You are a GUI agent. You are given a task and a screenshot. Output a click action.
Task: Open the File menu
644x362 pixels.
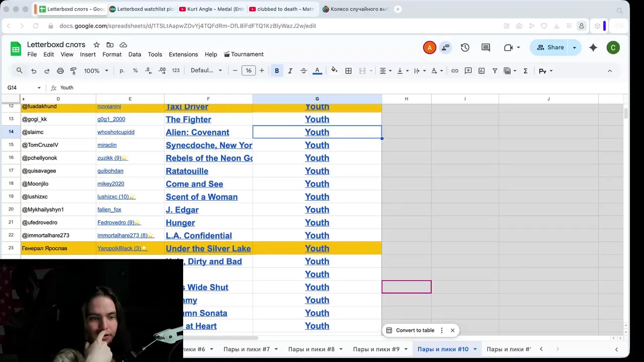pyautogui.click(x=32, y=54)
